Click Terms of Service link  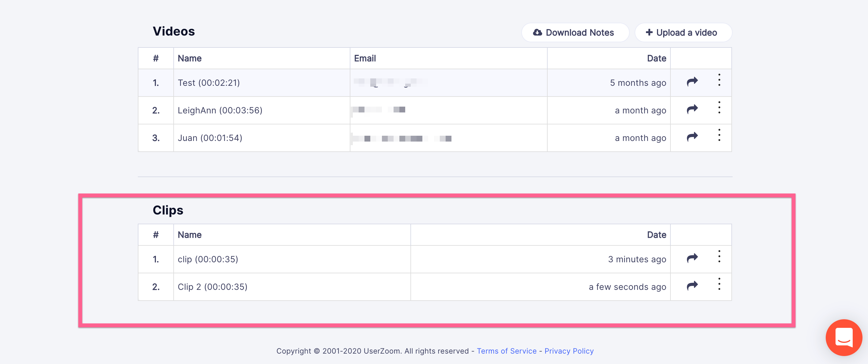pos(507,351)
